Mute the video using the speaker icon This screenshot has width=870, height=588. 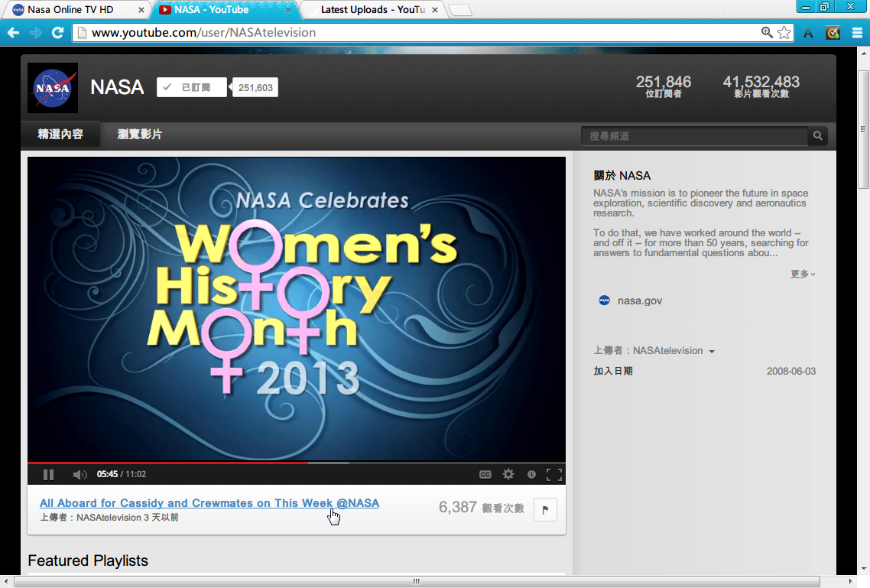pos(80,474)
